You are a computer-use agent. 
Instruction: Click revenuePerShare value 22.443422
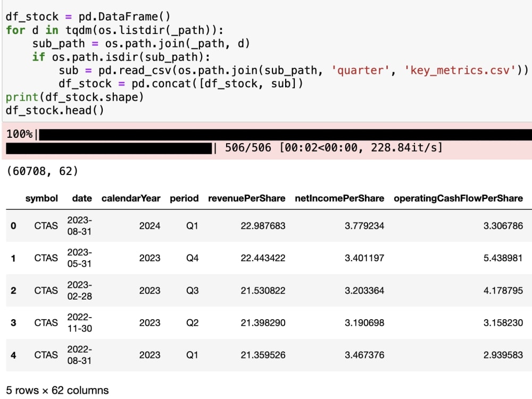click(x=263, y=258)
